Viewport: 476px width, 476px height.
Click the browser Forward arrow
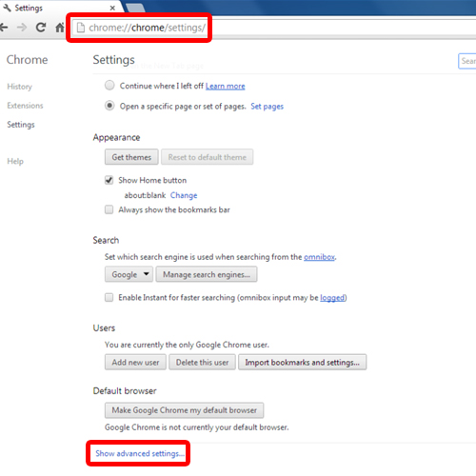[22, 28]
